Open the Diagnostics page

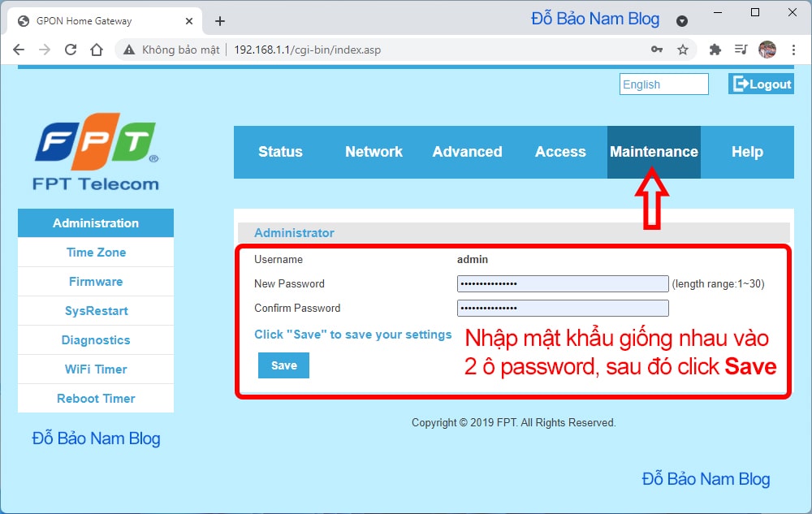click(96, 340)
